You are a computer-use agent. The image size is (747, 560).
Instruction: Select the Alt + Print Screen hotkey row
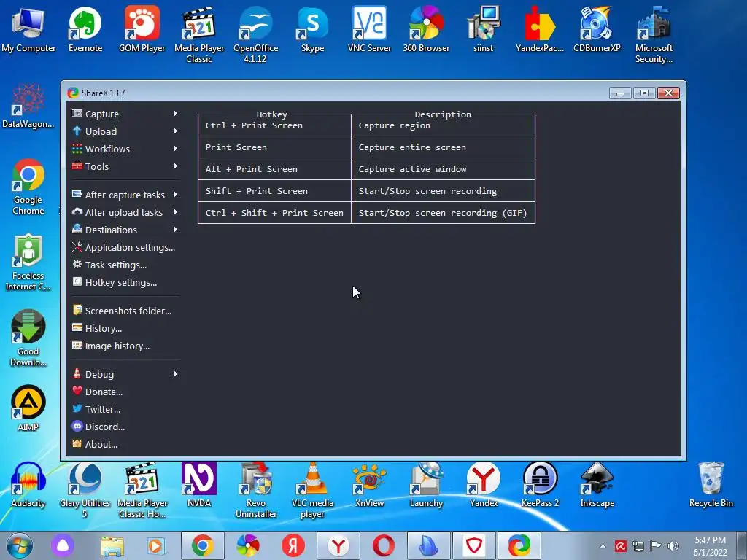(274, 169)
